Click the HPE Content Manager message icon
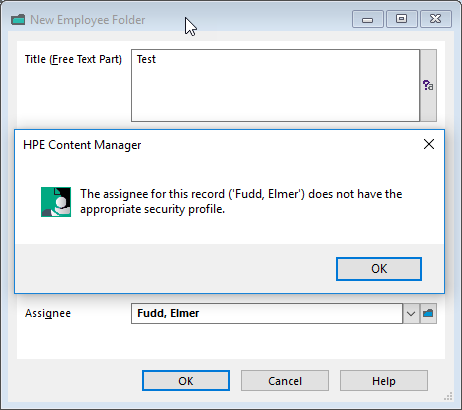 (56, 202)
